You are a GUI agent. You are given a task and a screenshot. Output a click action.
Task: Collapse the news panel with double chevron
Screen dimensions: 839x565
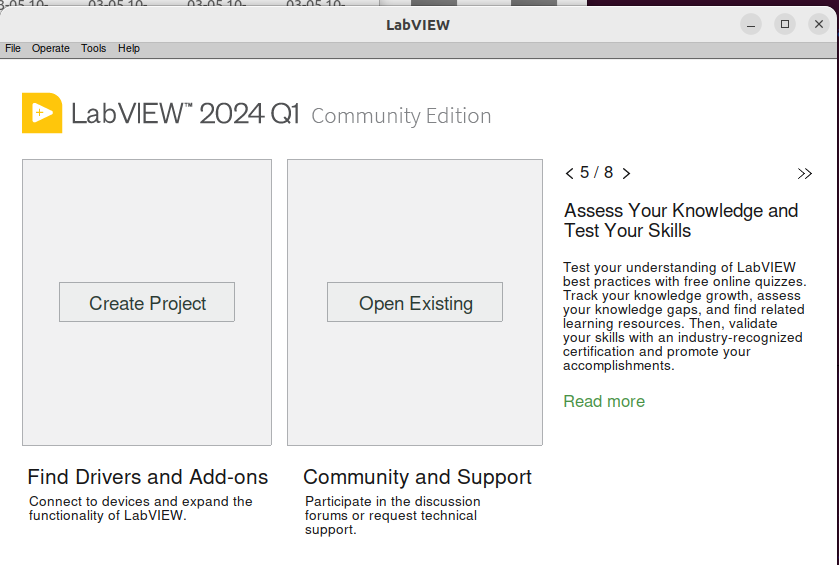coord(805,173)
